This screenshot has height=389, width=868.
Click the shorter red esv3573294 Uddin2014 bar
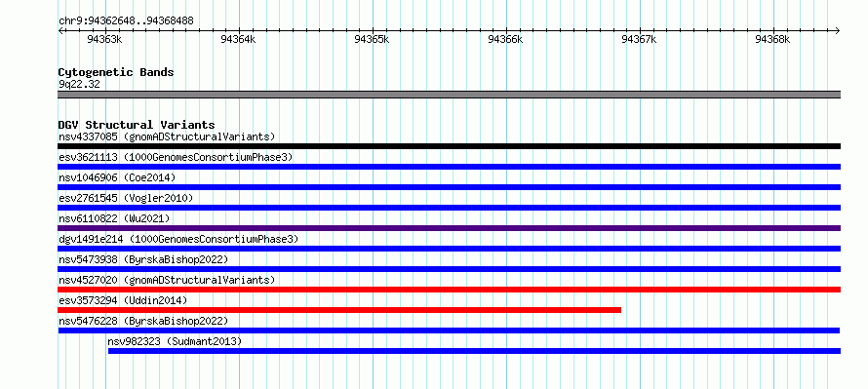tap(339, 310)
